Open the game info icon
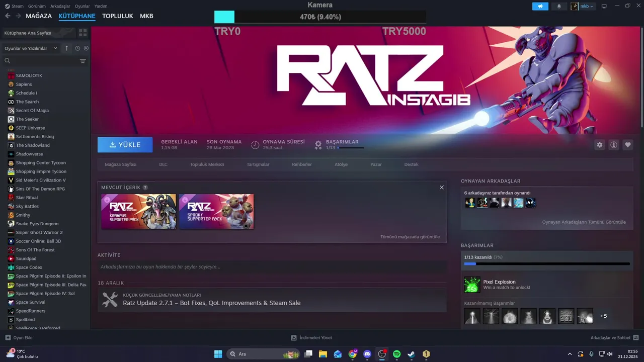The width and height of the screenshot is (644, 362). [614, 145]
